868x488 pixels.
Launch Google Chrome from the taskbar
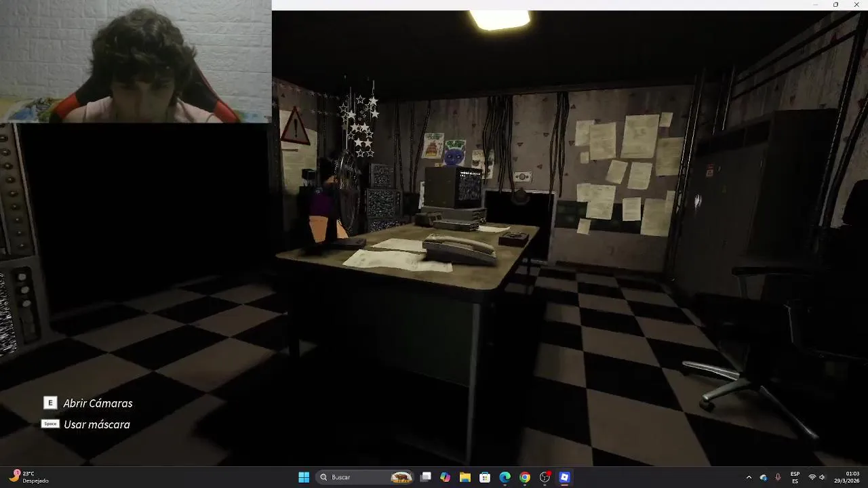point(525,477)
